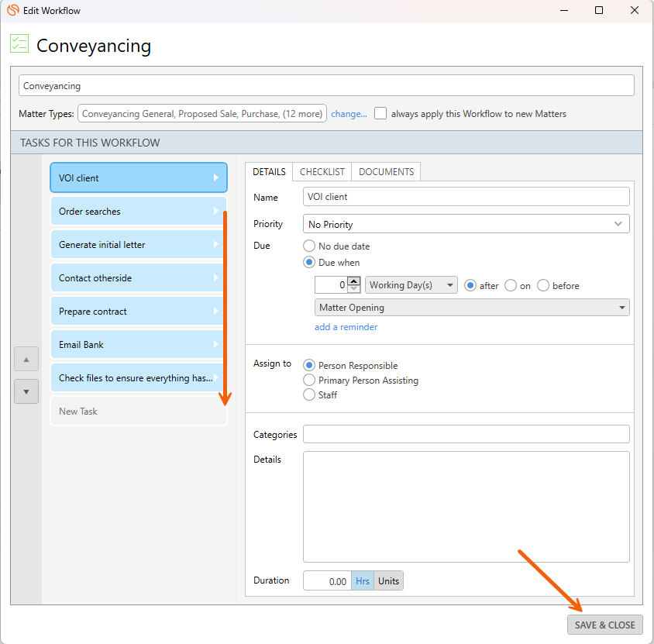Click the move task up arrow button

26,360
